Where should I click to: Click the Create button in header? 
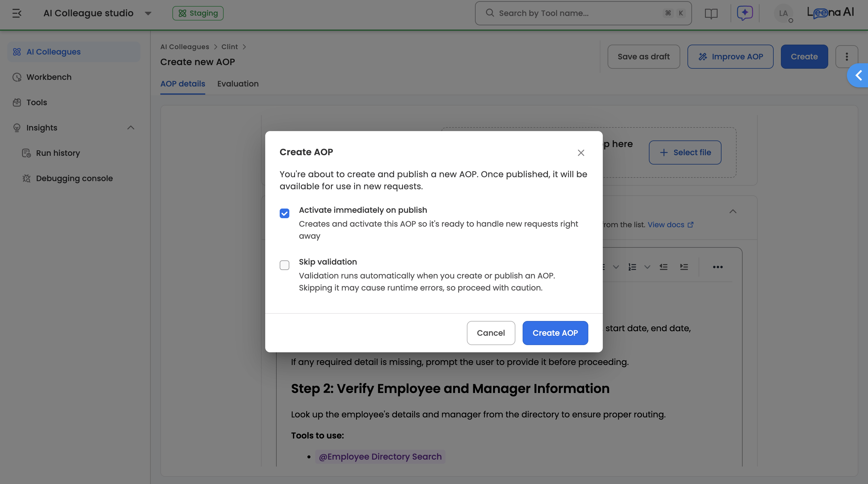[804, 57]
